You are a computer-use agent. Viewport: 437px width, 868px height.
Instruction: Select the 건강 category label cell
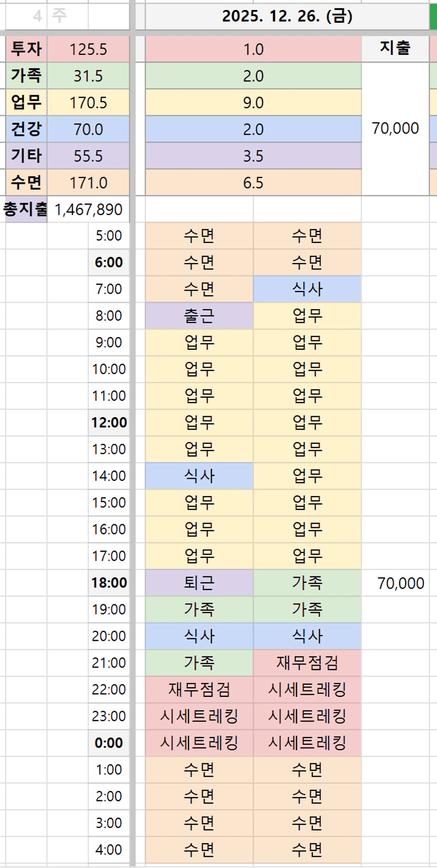click(26, 129)
